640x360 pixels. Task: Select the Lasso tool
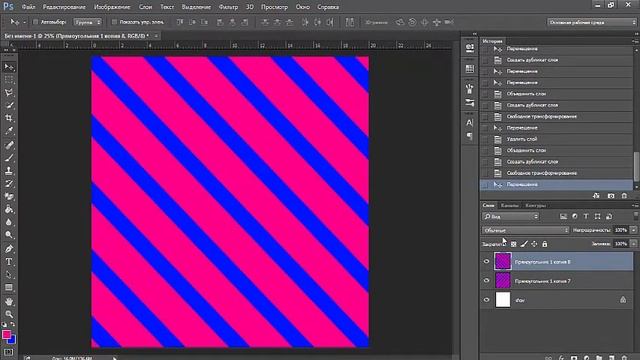(x=9, y=92)
